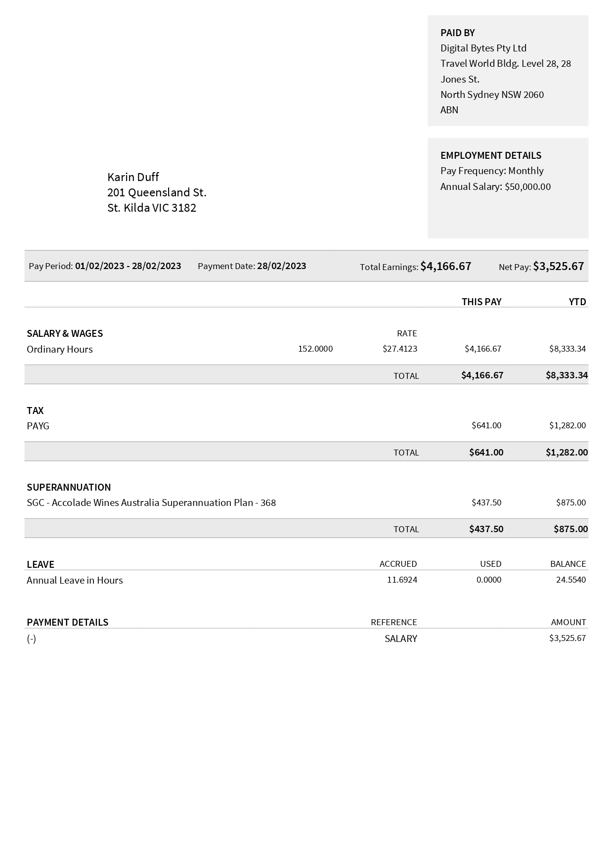Select the PAID BY heading
613x868 pixels.
click(x=457, y=33)
